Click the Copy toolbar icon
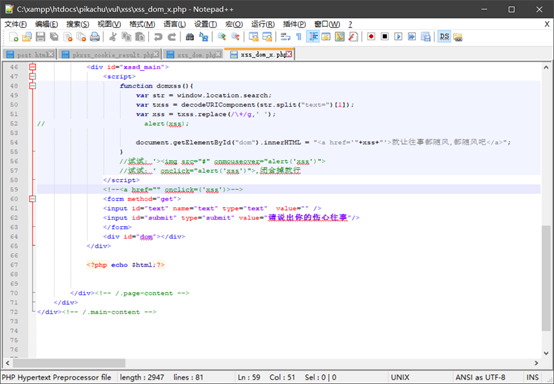Screen dimensions: 554x384 tap(126, 37)
